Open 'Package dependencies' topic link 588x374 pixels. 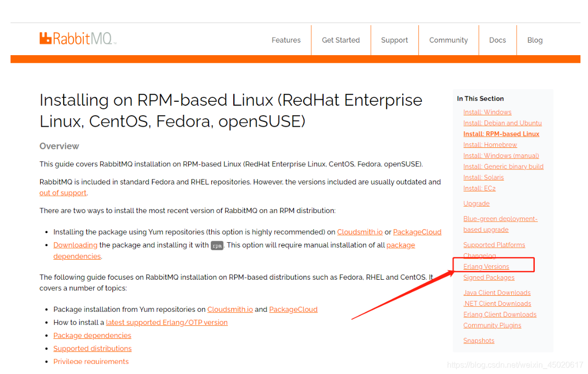click(92, 336)
